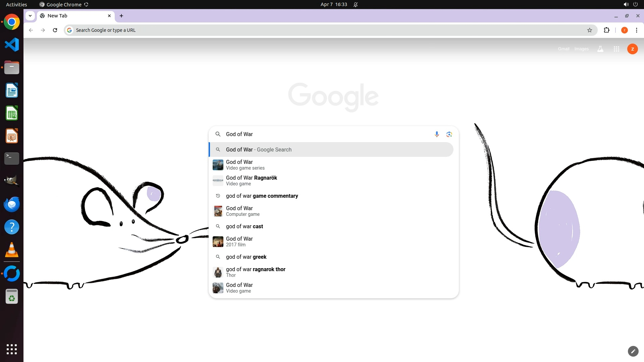Open system volume and power menu
Viewport: 644px width, 362px height.
point(630,4)
